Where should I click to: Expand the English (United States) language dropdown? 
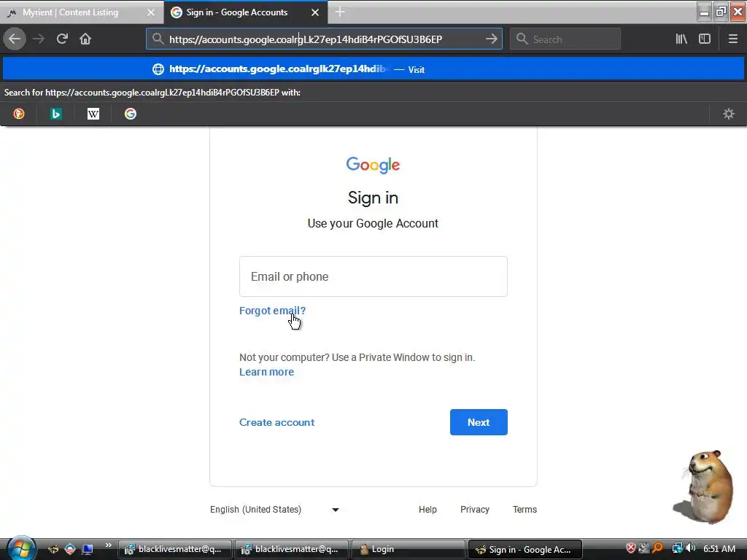click(274, 510)
